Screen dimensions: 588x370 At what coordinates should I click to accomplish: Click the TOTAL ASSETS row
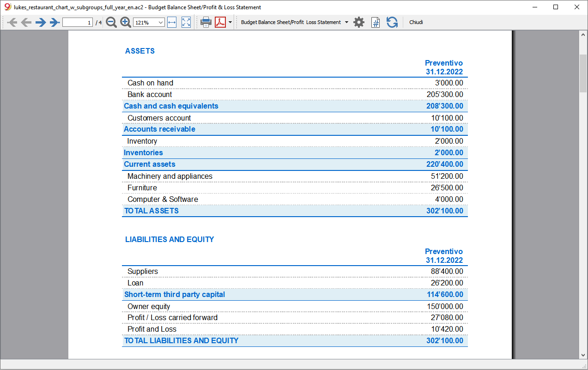pos(295,211)
